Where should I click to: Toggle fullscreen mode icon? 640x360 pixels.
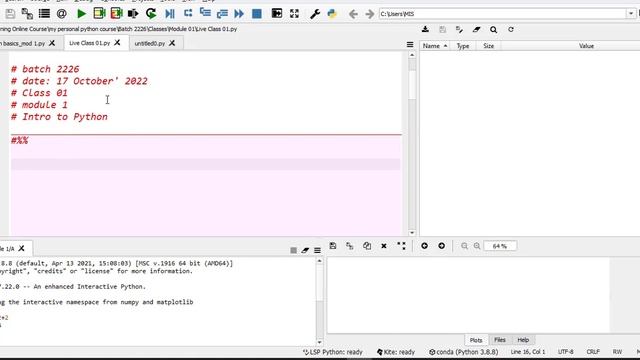point(294,13)
